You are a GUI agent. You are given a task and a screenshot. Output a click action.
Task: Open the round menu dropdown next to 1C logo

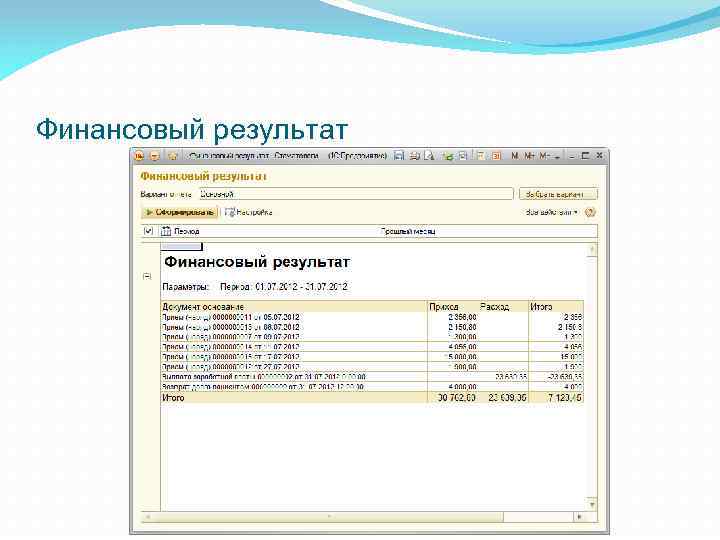tap(155, 156)
